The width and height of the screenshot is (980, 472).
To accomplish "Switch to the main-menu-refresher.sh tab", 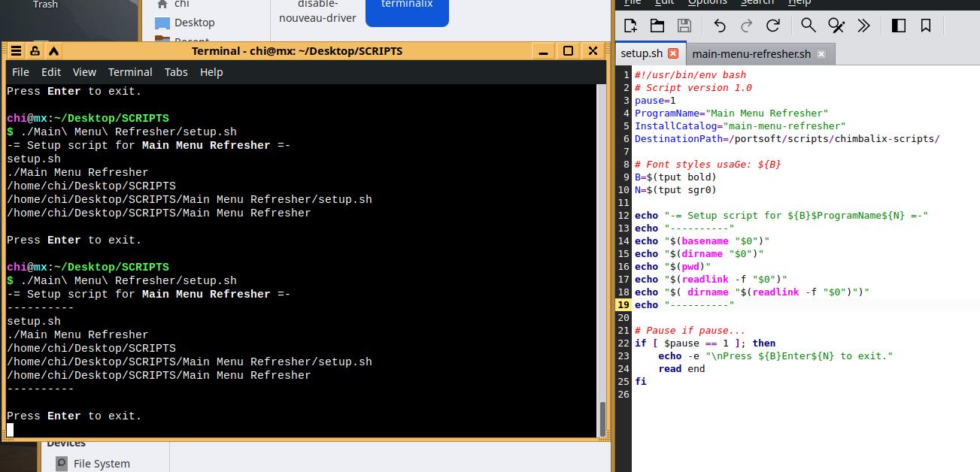I will point(751,54).
